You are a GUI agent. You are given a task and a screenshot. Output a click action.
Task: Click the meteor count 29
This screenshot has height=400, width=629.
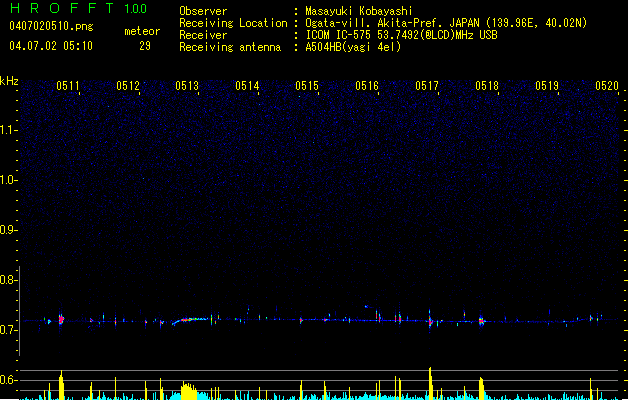click(x=145, y=46)
